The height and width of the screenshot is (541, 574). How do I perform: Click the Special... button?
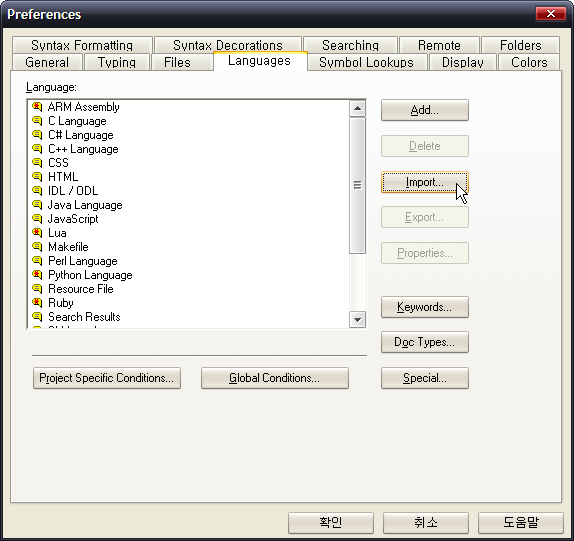pyautogui.click(x=425, y=378)
